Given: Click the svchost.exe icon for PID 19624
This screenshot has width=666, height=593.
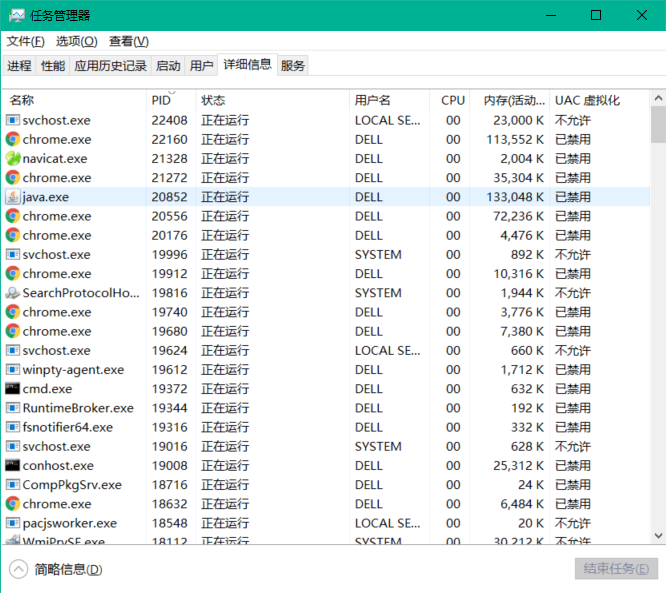Looking at the screenshot, I should [x=13, y=350].
